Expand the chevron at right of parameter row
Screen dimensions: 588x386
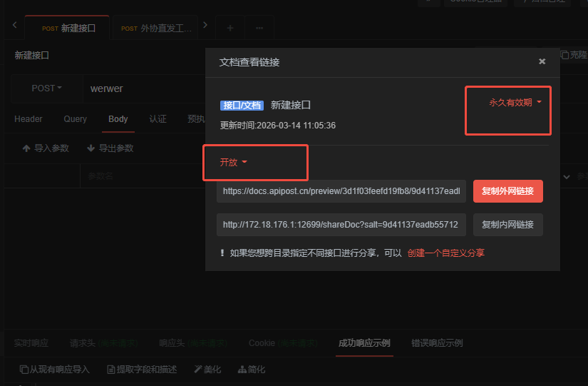click(x=567, y=177)
